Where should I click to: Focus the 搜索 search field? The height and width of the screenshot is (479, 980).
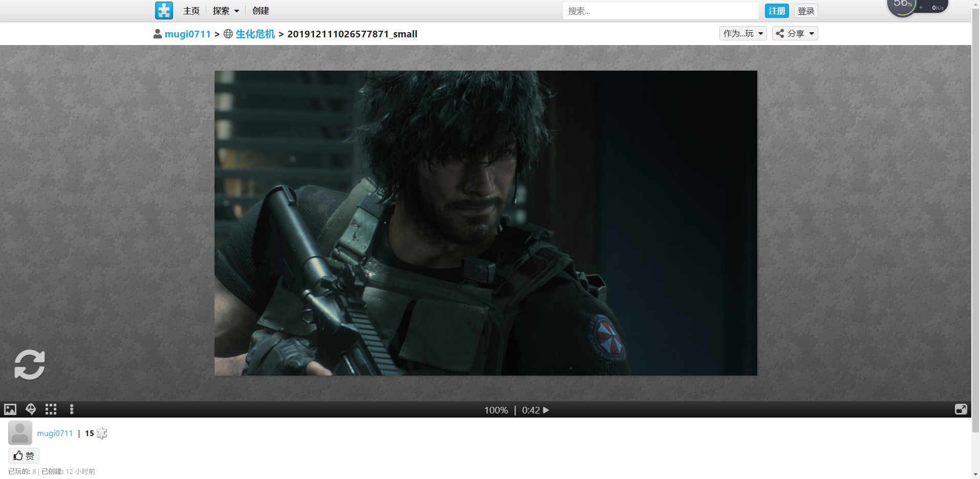coord(661,11)
